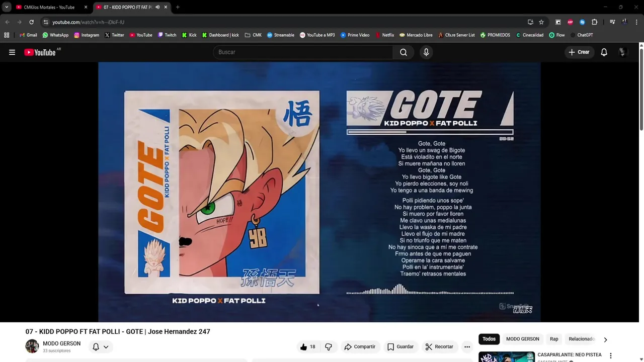This screenshot has height=362, width=644.
Task: Open the Mercado Libre bookmark
Action: pos(416,35)
